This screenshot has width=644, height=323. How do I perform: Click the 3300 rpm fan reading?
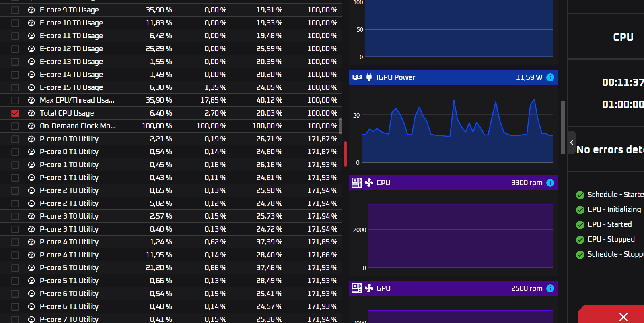(x=527, y=183)
